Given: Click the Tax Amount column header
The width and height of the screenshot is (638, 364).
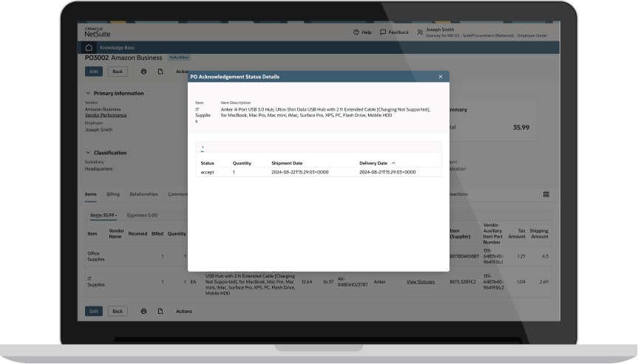Looking at the screenshot, I should click(517, 233).
